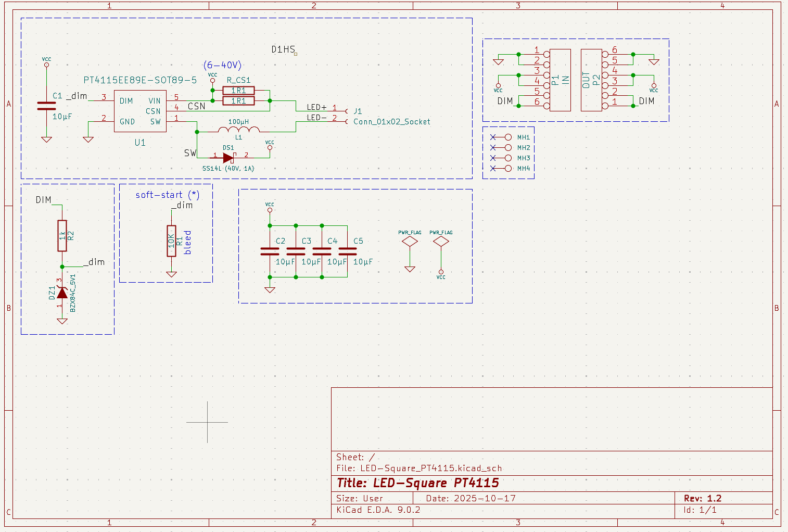Click the title LED-Square PT4115 text
The width and height of the screenshot is (788, 532).
(x=418, y=483)
